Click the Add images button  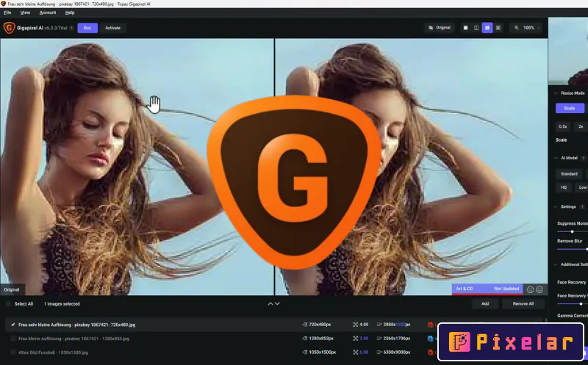tap(485, 303)
